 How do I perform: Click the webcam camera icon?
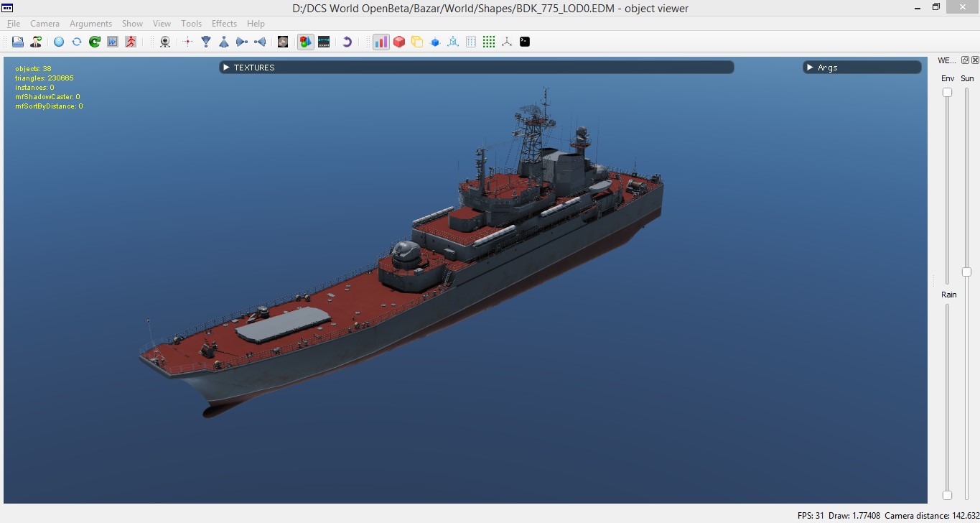[x=165, y=42]
